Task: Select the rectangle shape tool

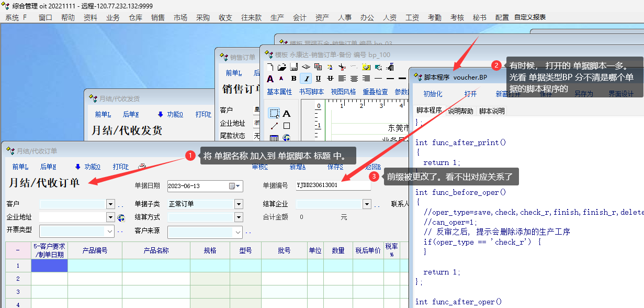Action: [x=287, y=126]
